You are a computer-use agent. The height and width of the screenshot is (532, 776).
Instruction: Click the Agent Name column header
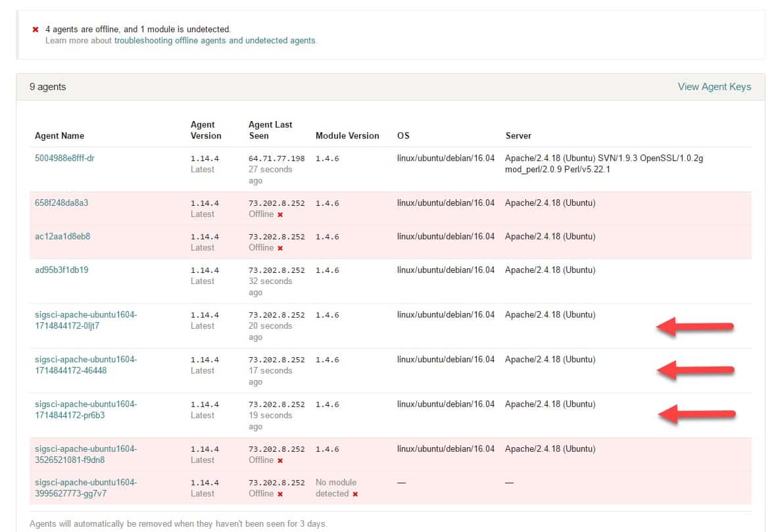point(59,135)
